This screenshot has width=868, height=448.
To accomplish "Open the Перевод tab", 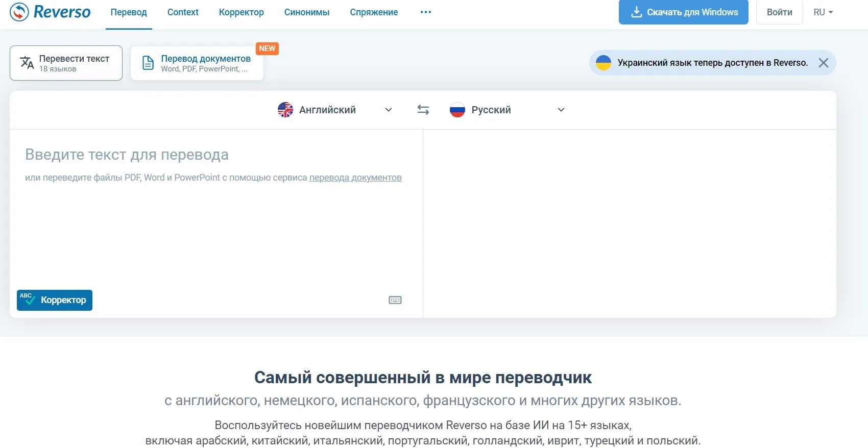I will (x=129, y=12).
